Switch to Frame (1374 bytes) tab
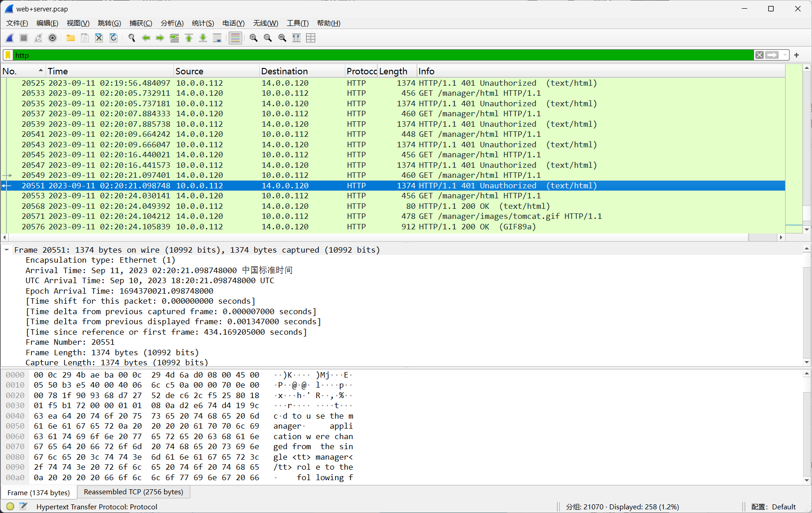Viewport: 812px width, 513px height. pos(39,492)
